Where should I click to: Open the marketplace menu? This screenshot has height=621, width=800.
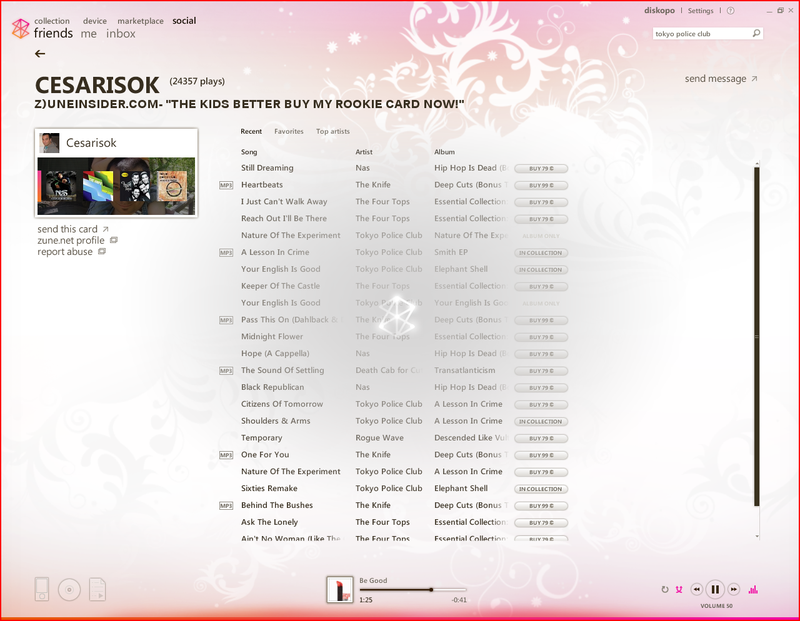140,21
